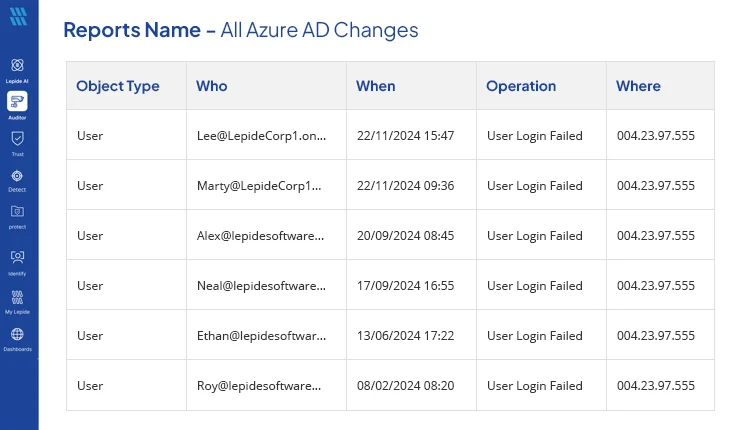Viewport: 731px width, 430px height.
Task: Select the Auditor sidebar icon
Action: tap(17, 101)
